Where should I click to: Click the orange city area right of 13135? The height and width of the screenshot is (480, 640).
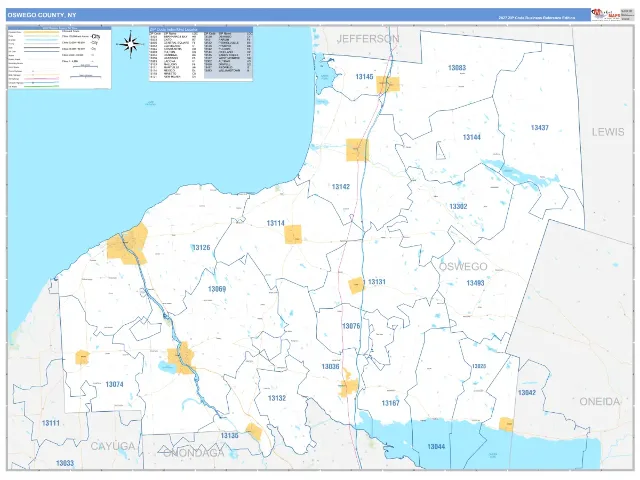[253, 431]
